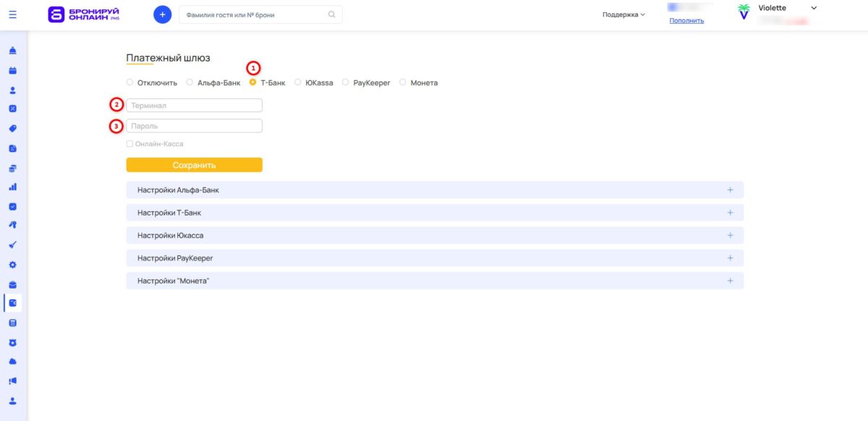The image size is (868, 421).
Task: Open the calculator sidebar icon
Action: pos(12,323)
